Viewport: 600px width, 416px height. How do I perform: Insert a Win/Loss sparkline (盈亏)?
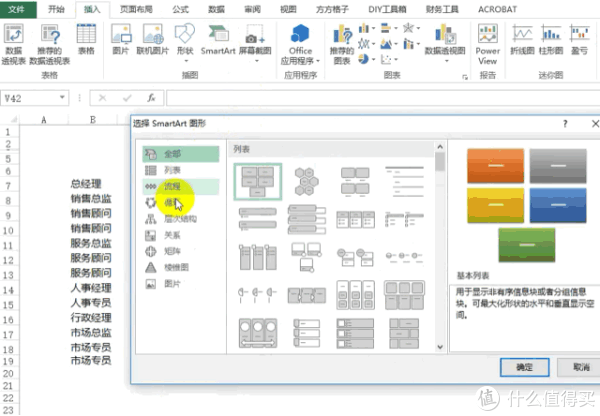coord(579,39)
